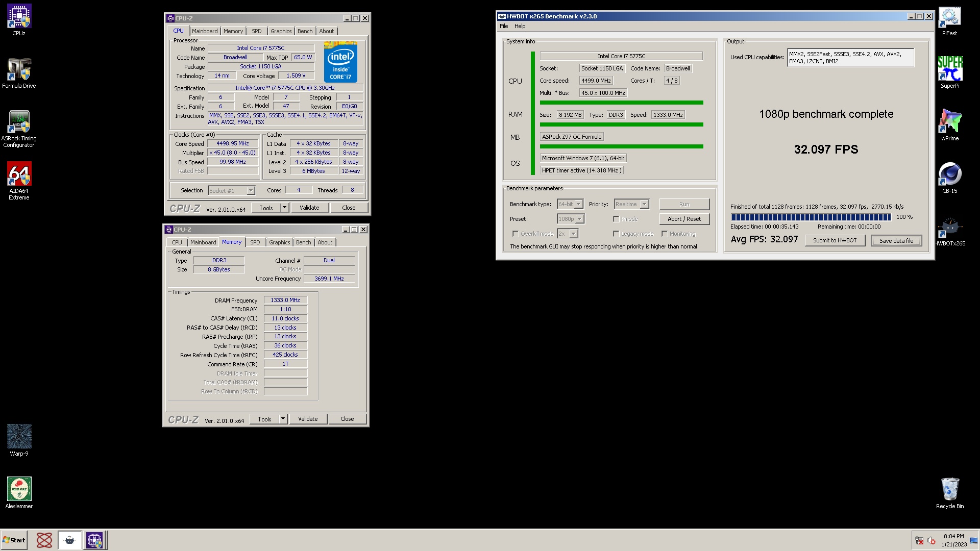Toggle the Legacy mode checkbox

(x=616, y=234)
